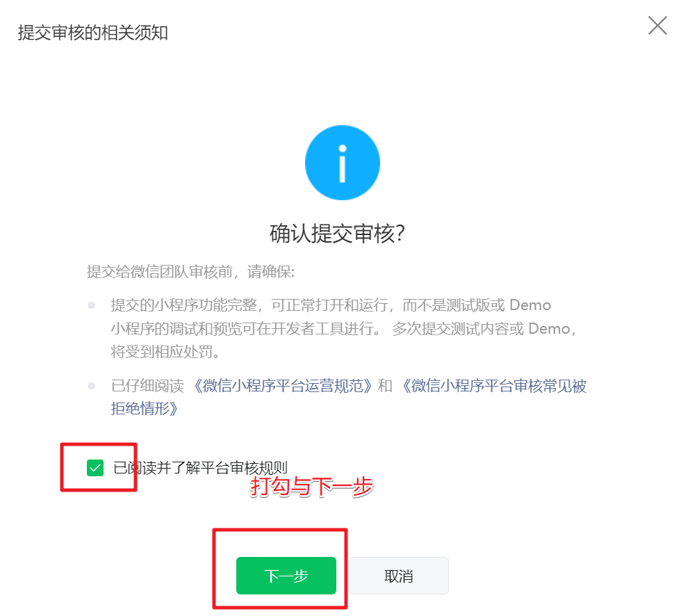
Task: Click the line starting 提交的小程序功能完整
Action: pyautogui.click(x=331, y=305)
